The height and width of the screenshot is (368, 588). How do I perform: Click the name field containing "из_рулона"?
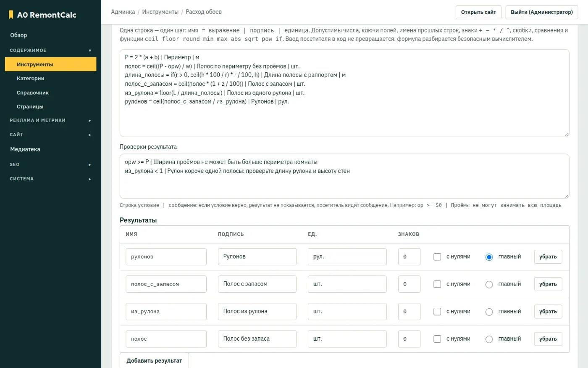[x=166, y=312]
